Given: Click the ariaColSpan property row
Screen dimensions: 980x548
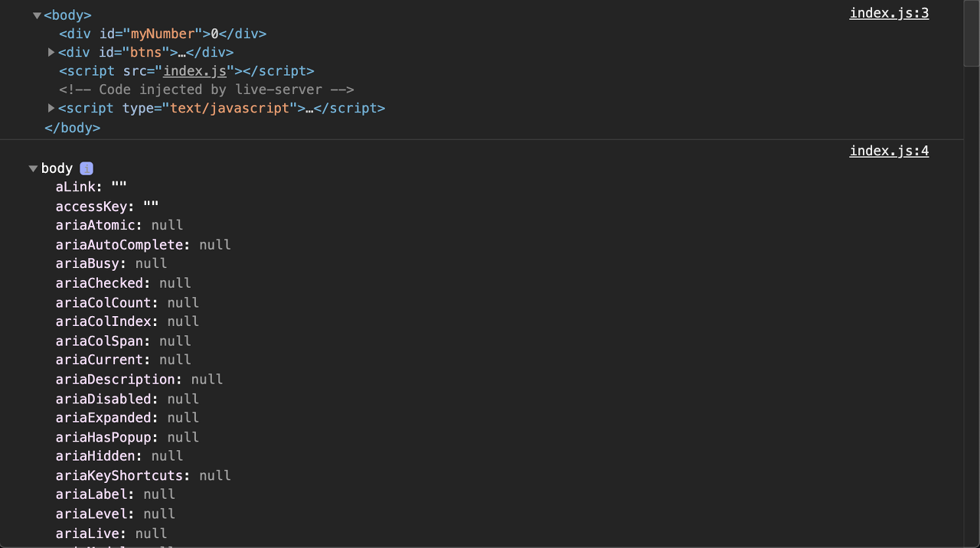Looking at the screenshot, I should pos(123,341).
